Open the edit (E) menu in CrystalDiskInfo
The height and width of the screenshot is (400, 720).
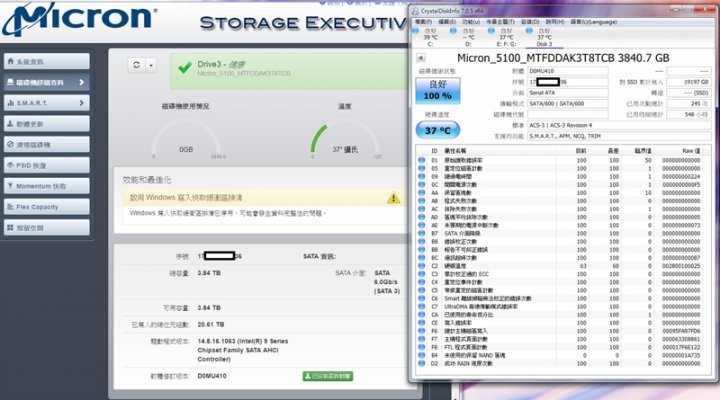[x=447, y=22]
